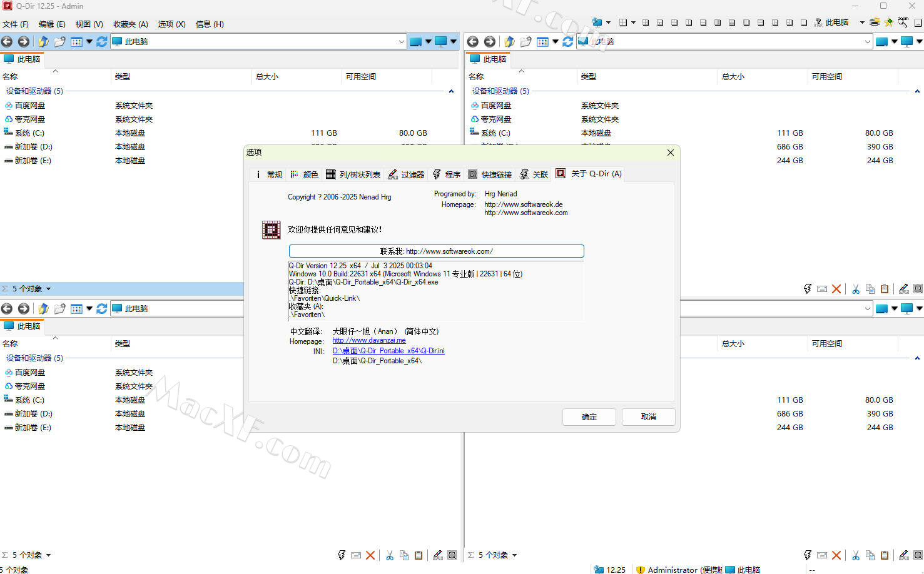Close the 选项 dialog
The image size is (924, 574).
tap(671, 153)
